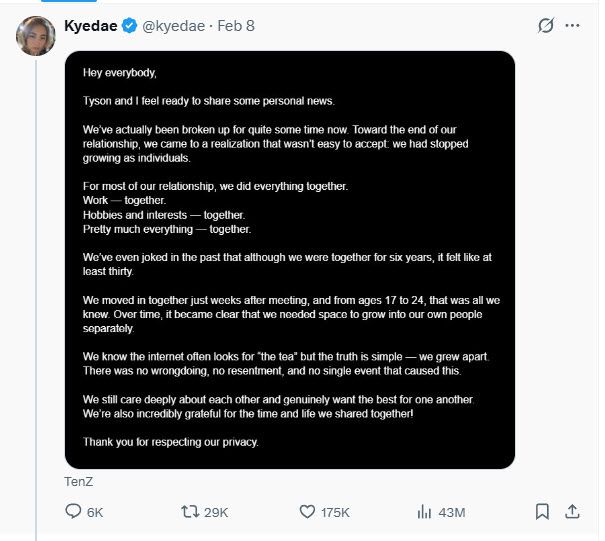Image resolution: width=605 pixels, height=541 pixels.
Task: Click the 29K repost count
Action: [216, 512]
